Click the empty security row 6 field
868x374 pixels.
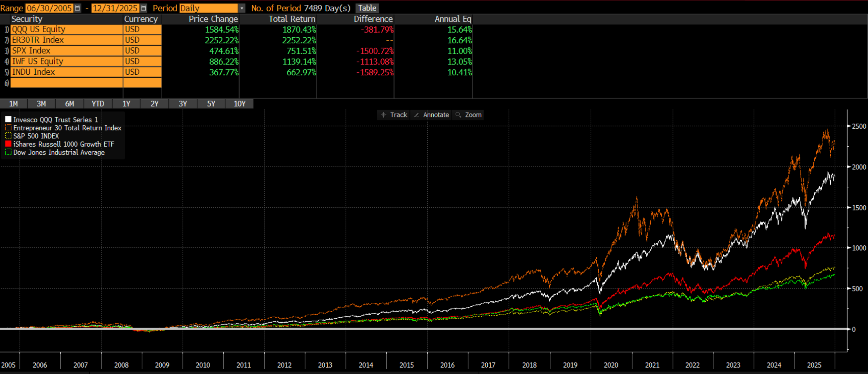click(66, 83)
